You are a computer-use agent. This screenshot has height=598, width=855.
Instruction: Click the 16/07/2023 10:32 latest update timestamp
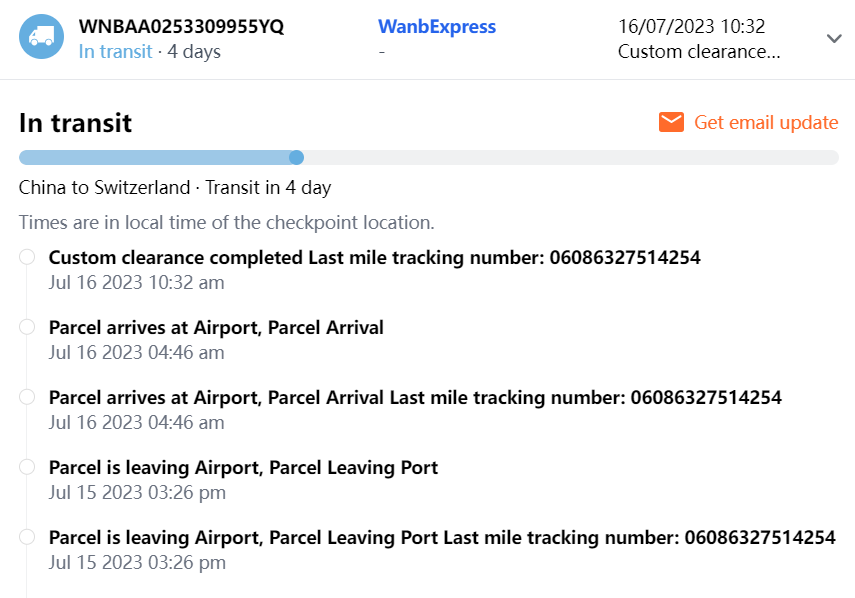point(692,27)
